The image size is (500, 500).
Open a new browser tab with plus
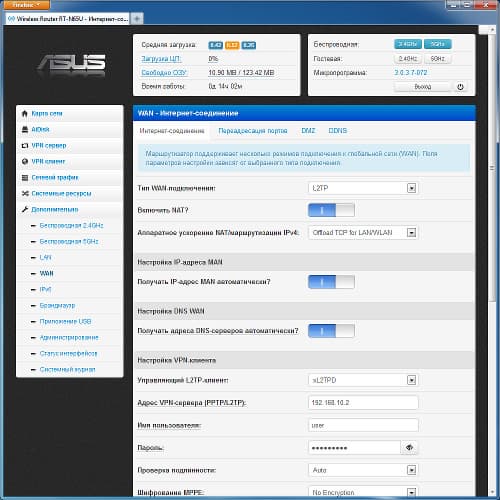[x=137, y=19]
